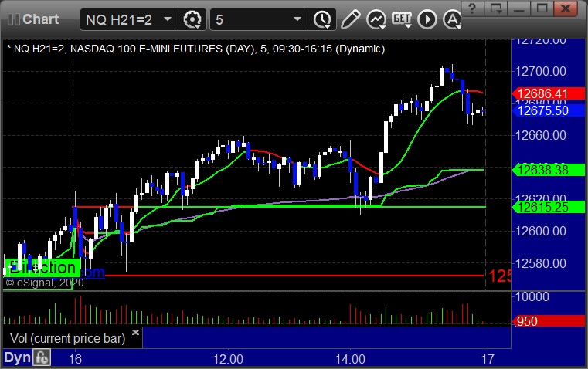The width and height of the screenshot is (588, 369).
Task: Click the red 950 volume label
Action: click(x=548, y=321)
